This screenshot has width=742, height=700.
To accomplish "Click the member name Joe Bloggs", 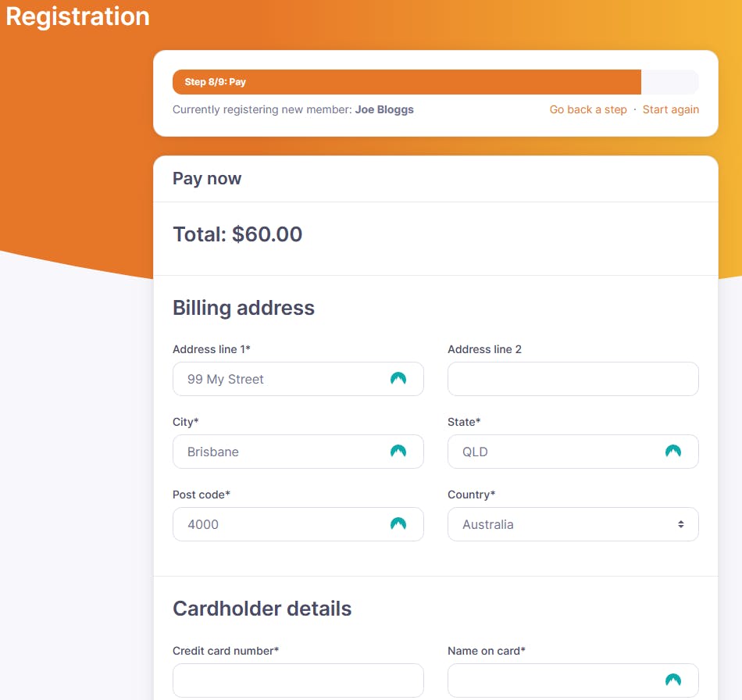I will click(384, 109).
